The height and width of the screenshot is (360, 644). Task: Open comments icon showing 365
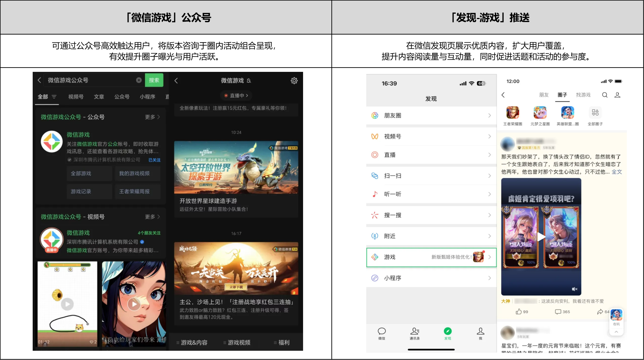558,312
